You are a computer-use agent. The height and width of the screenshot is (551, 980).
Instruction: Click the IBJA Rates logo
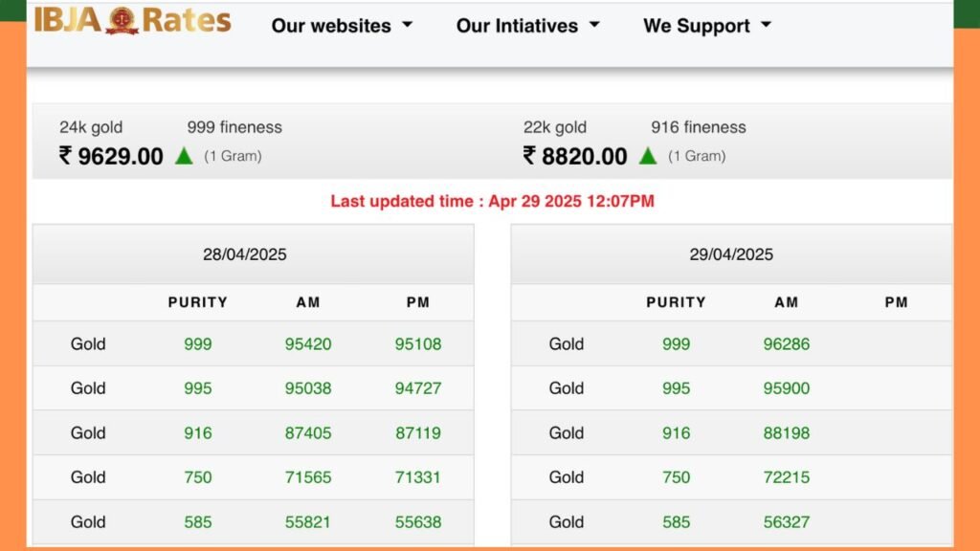[x=132, y=21]
